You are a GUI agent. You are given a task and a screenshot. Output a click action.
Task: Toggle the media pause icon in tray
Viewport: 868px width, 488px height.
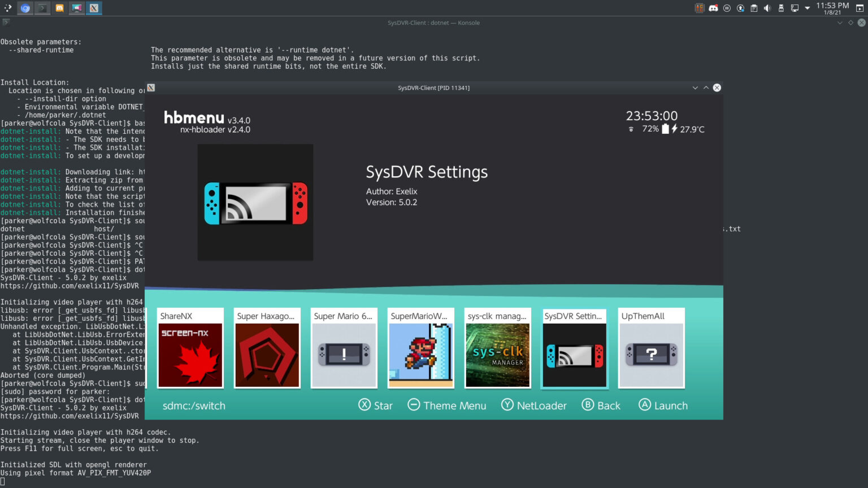click(727, 8)
